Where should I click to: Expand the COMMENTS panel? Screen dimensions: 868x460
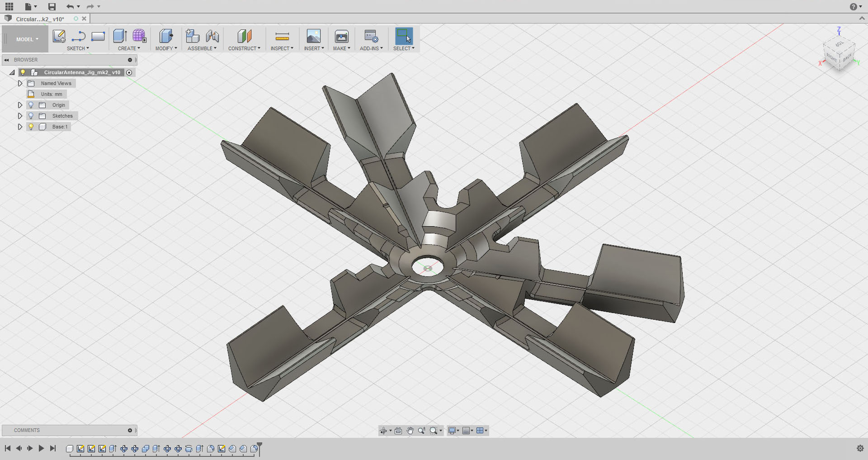coord(130,430)
